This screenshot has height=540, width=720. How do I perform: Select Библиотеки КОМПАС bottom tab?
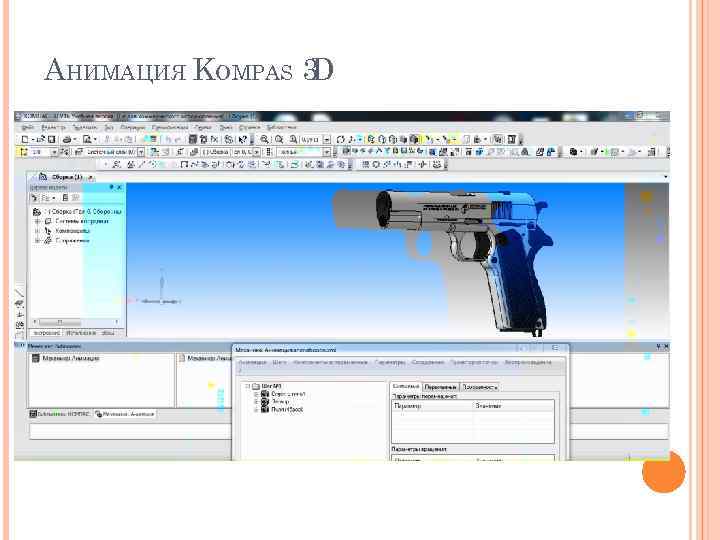coord(60,414)
